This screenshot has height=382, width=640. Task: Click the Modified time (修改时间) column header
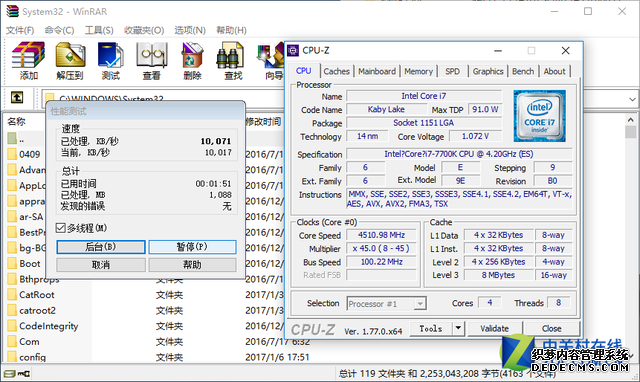(263, 121)
